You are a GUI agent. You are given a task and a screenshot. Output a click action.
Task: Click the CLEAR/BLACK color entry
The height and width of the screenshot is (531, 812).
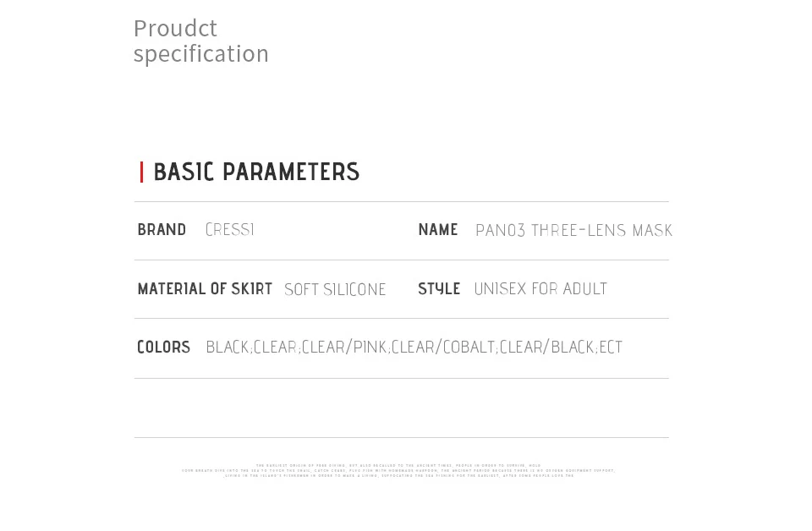tap(547, 348)
